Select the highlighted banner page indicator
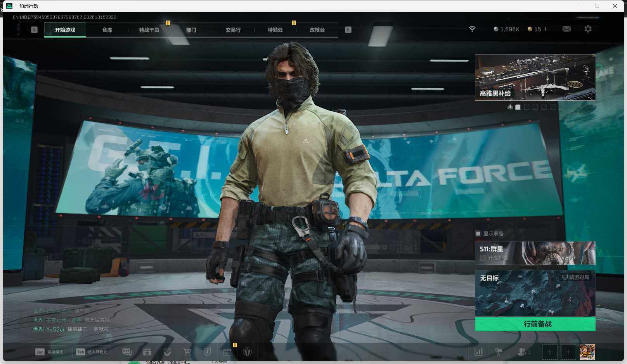This screenshot has height=364, width=627. click(x=518, y=107)
